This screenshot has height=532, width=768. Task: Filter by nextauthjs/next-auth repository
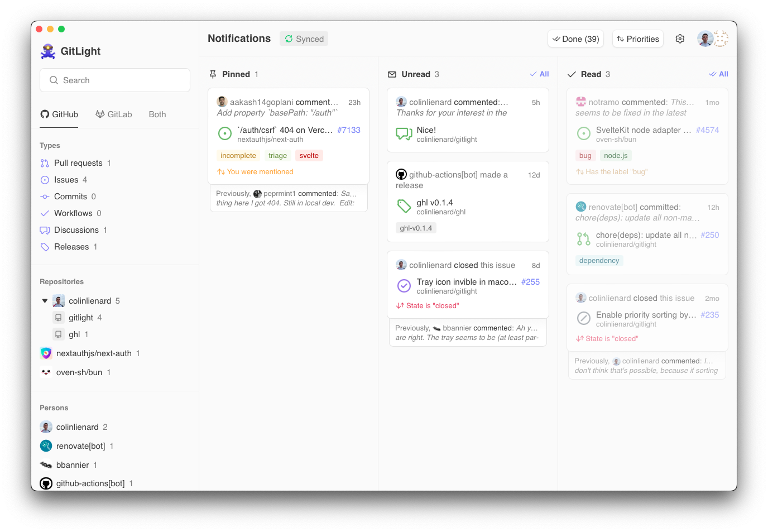(x=90, y=353)
